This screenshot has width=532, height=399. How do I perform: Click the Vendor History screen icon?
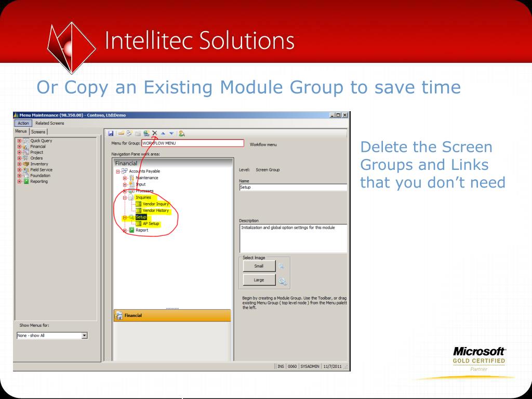[138, 210]
